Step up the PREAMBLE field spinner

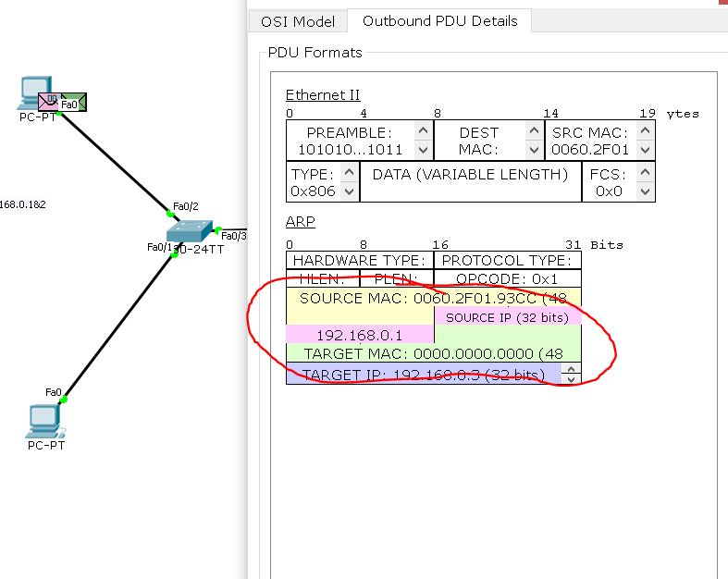click(x=423, y=131)
